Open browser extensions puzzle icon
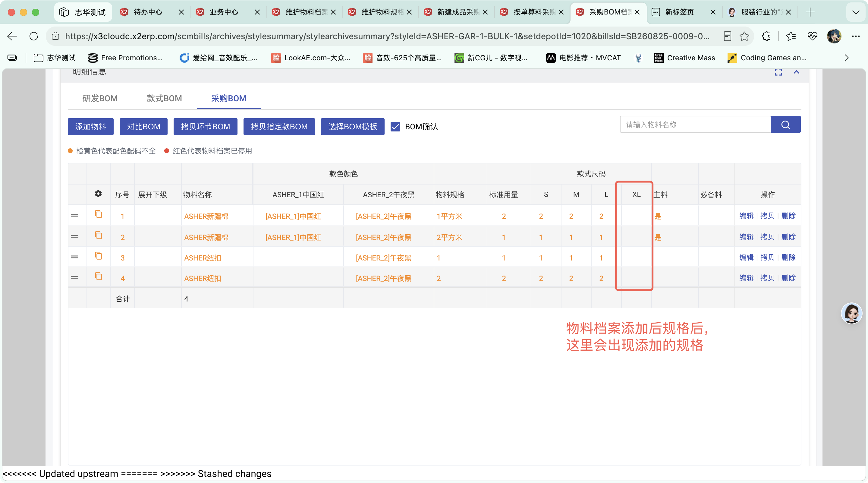The image size is (868, 483). (x=766, y=36)
